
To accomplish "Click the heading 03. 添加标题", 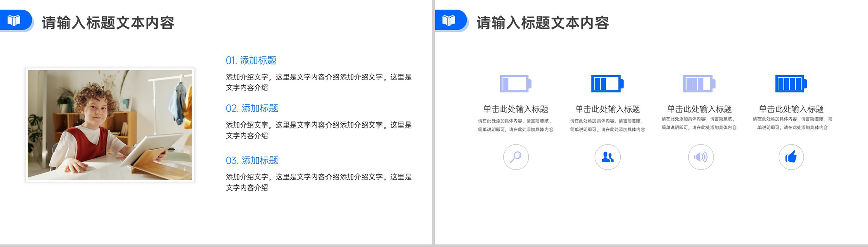I will point(252,160).
